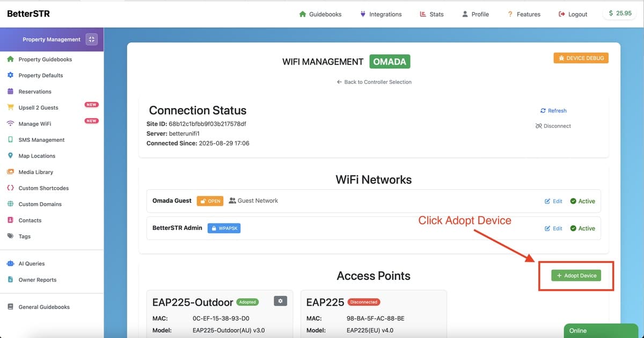Open Manage WiFi in the sidebar
Image resolution: width=644 pixels, height=338 pixels.
[x=35, y=124]
